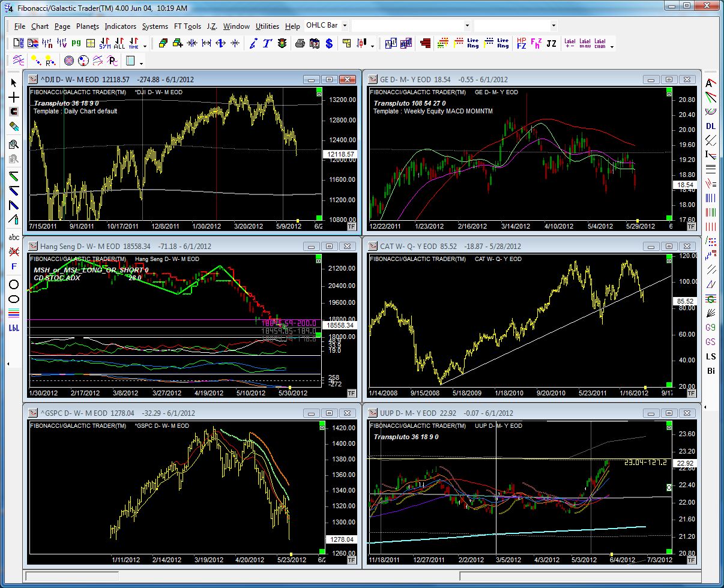Pick the eraser tool
Screen dimensions: 724x588
[x=13, y=126]
